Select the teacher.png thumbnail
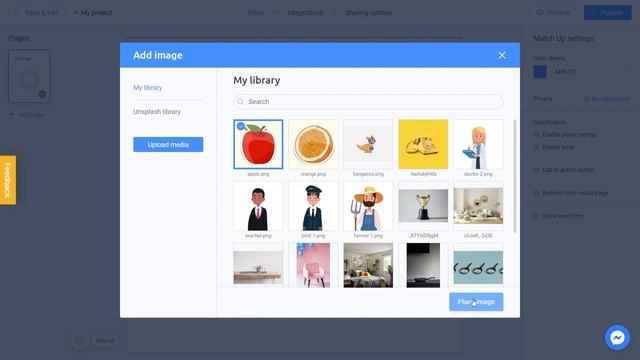This screenshot has height=360, width=640. click(258, 206)
